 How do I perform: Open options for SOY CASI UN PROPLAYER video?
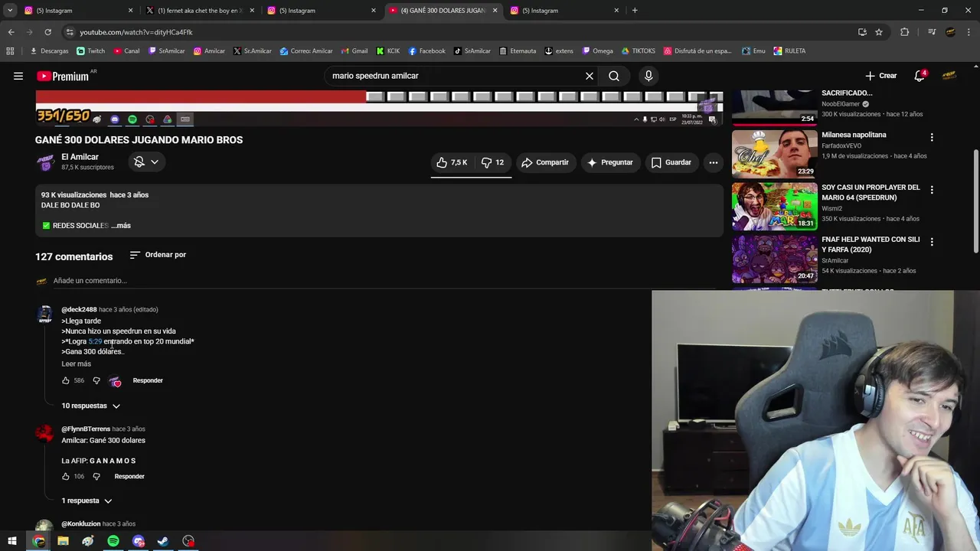pos(932,190)
